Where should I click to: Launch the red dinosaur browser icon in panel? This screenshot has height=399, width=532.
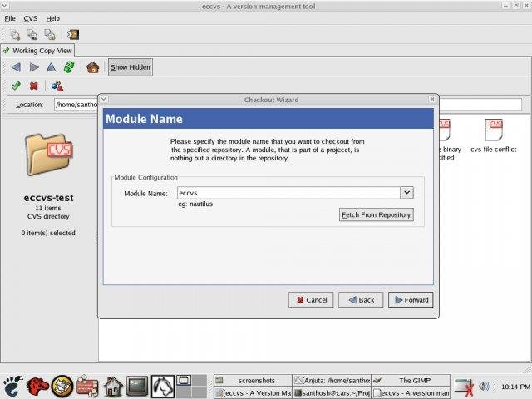tap(37, 386)
